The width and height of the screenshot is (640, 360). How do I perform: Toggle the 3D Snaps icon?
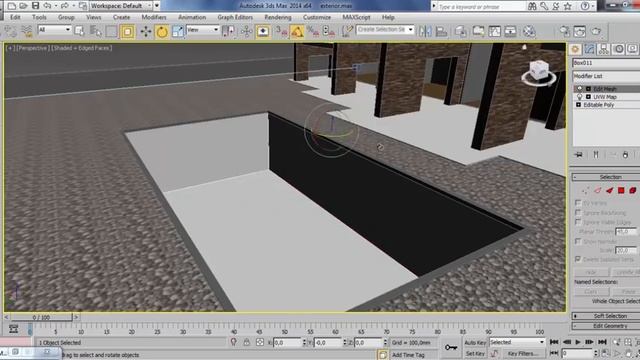coord(281,31)
